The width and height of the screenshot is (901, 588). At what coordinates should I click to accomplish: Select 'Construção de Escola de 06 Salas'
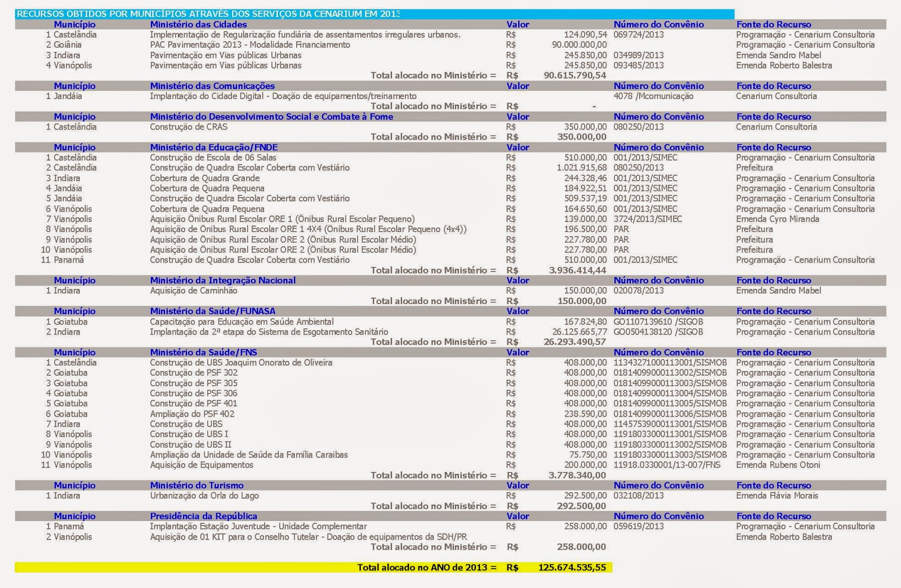(213, 158)
